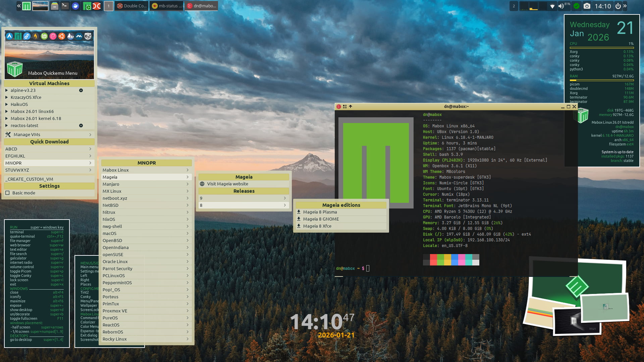Choose release 9 under Mageia
This screenshot has height=362, width=644.
(244, 198)
